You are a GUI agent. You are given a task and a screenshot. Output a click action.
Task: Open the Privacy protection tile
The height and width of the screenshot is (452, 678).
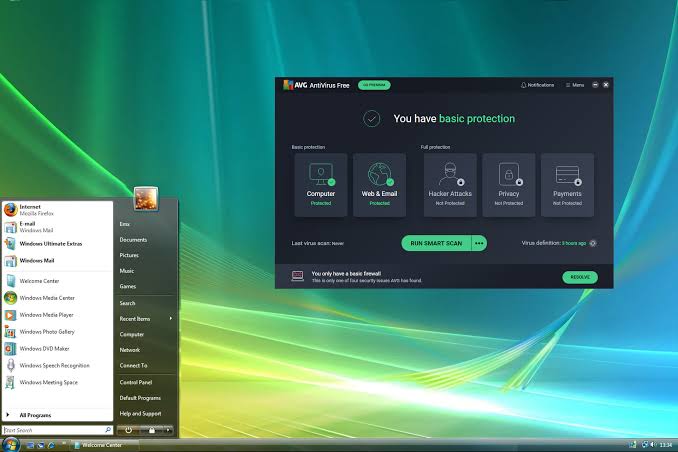click(x=508, y=185)
